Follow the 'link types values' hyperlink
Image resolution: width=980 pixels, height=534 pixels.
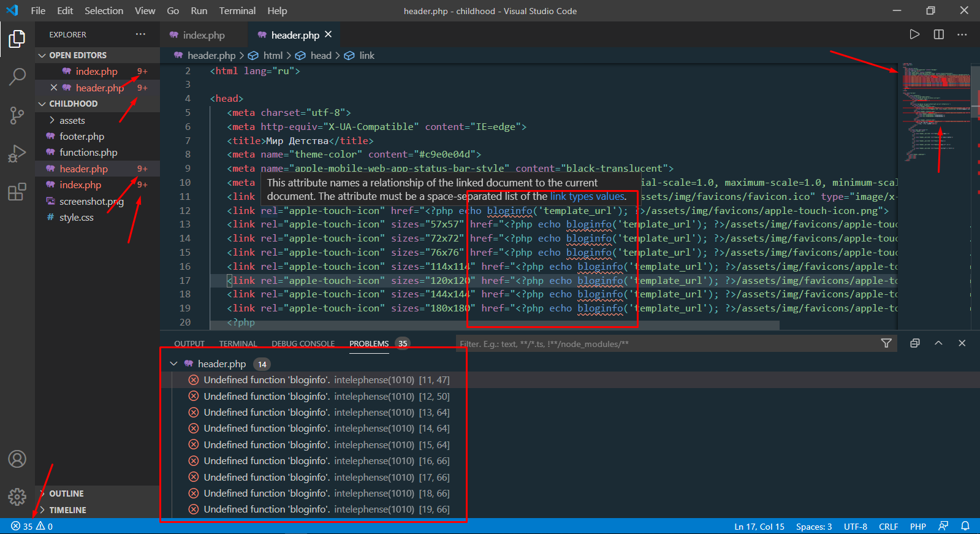(x=587, y=196)
